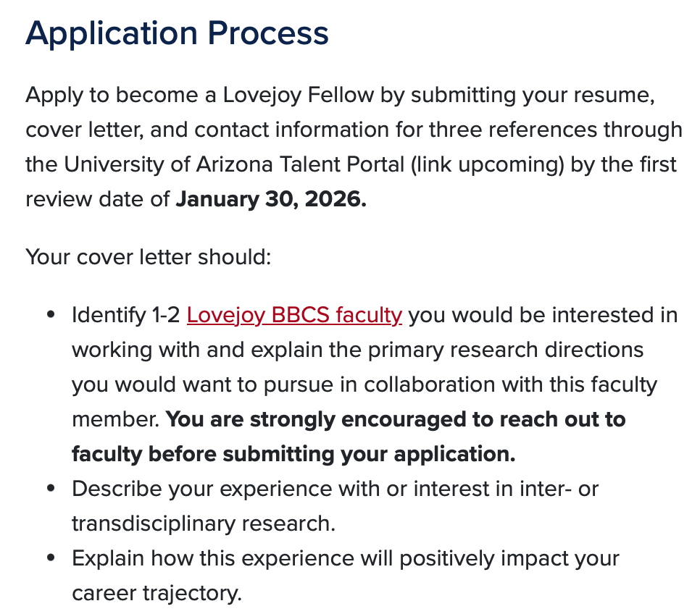Click "Lovejoy Fellow" in the first paragraph
The width and height of the screenshot is (700, 614).
click(x=299, y=95)
